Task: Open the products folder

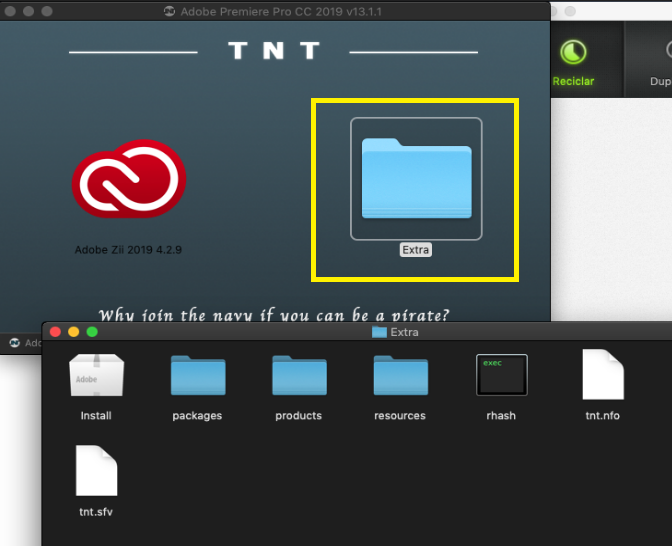Action: [x=299, y=375]
